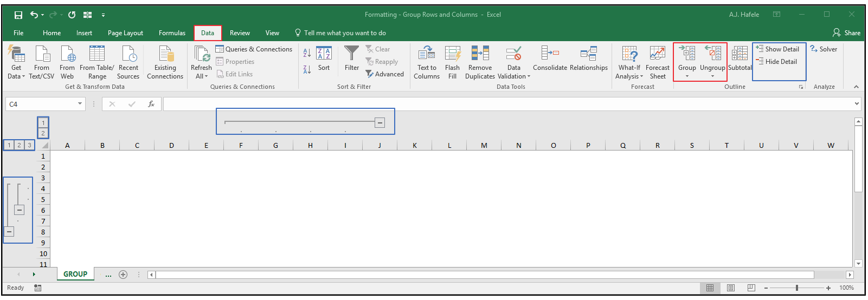Open Consolidate tool
The height and width of the screenshot is (300, 868).
point(550,58)
